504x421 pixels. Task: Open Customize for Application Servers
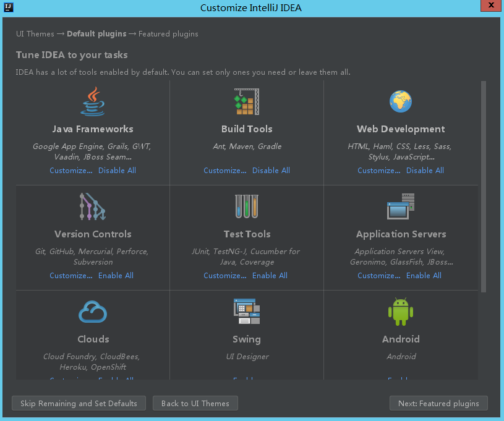pyautogui.click(x=379, y=276)
